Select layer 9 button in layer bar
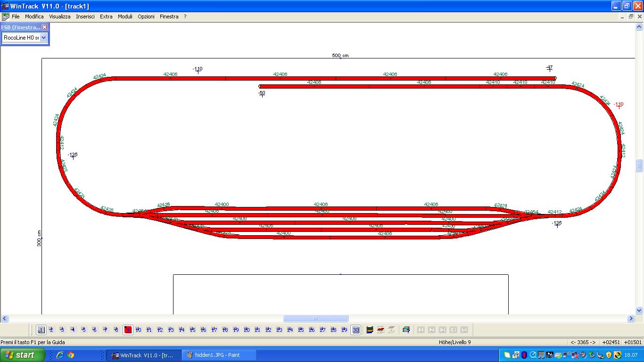 (x=128, y=330)
